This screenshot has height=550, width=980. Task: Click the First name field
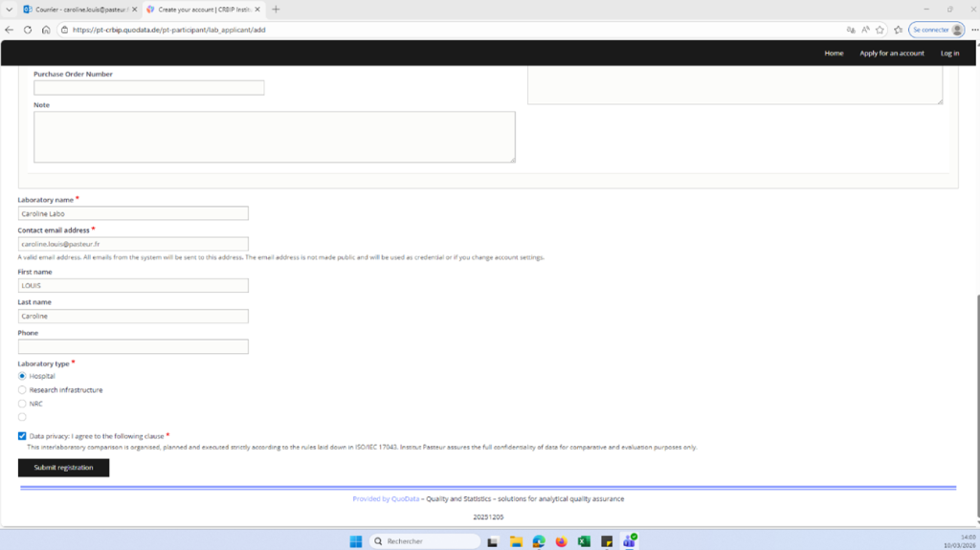133,285
